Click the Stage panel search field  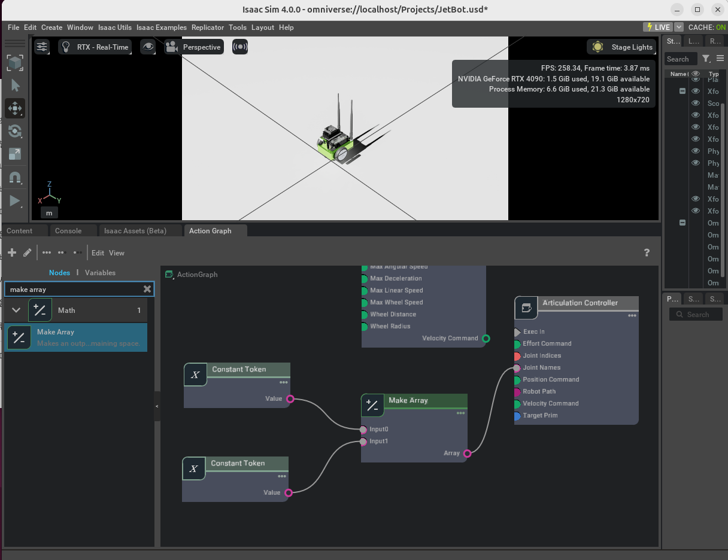point(681,59)
